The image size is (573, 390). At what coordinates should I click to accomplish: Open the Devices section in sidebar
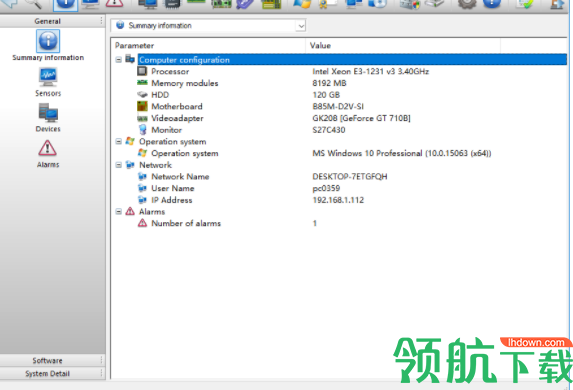48,118
